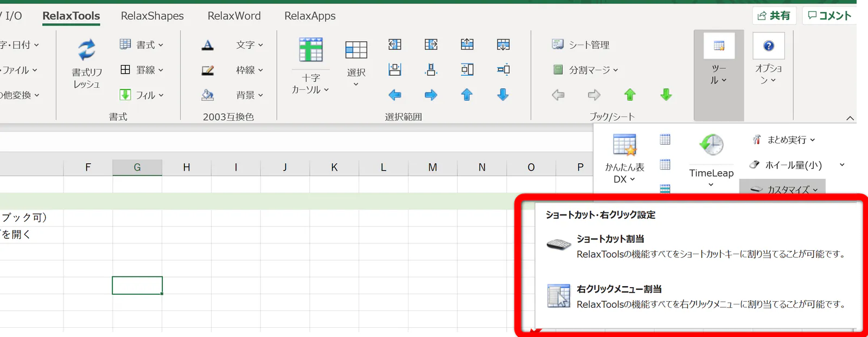Click the green up arrow in ブック/シート
This screenshot has height=337, width=868.
(x=630, y=95)
